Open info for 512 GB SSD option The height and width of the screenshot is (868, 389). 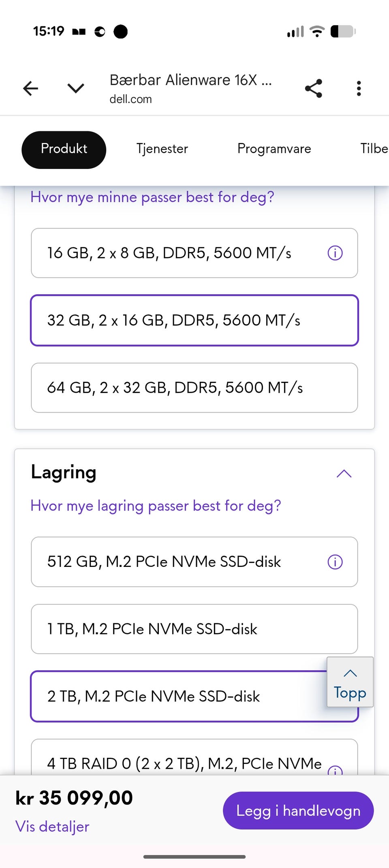point(335,562)
